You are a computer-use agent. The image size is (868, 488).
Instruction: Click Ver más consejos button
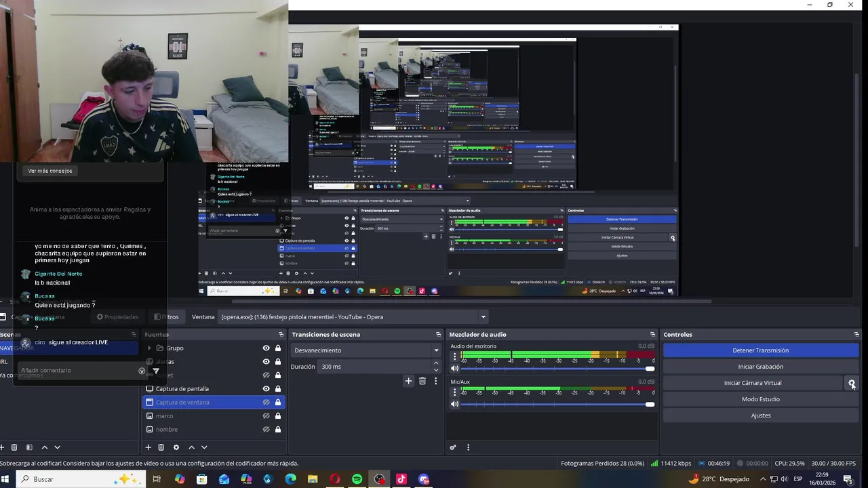coord(50,171)
